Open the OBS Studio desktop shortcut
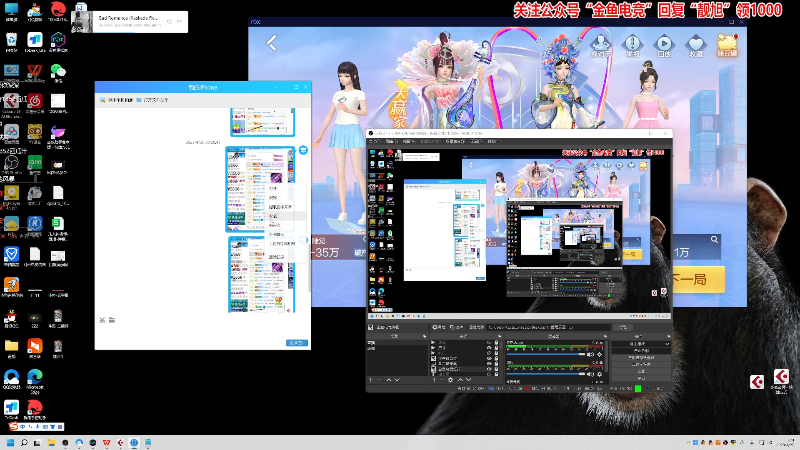 11,163
